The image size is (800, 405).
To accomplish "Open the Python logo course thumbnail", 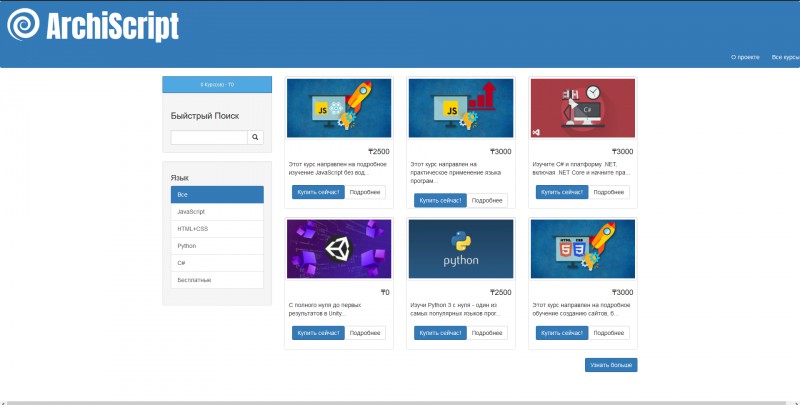I will 461,249.
